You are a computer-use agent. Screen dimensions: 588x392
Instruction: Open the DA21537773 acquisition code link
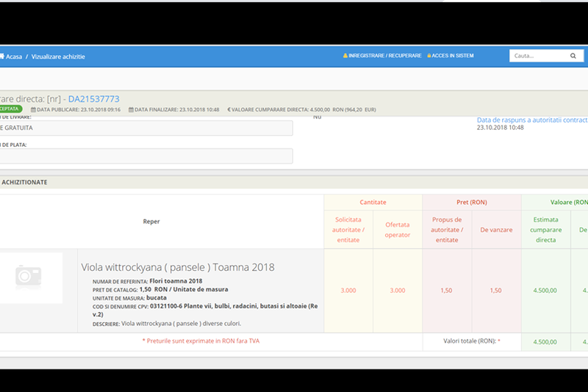coord(93,99)
